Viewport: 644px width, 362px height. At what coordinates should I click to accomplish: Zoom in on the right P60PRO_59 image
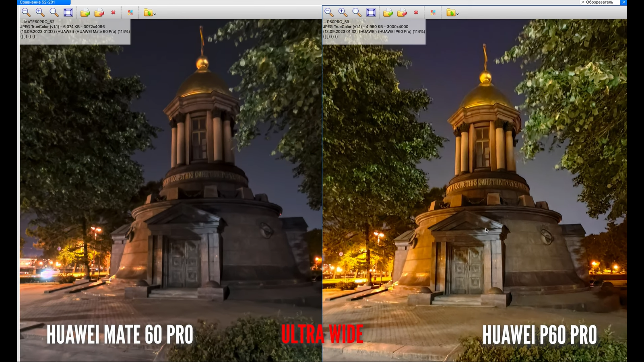click(x=343, y=12)
